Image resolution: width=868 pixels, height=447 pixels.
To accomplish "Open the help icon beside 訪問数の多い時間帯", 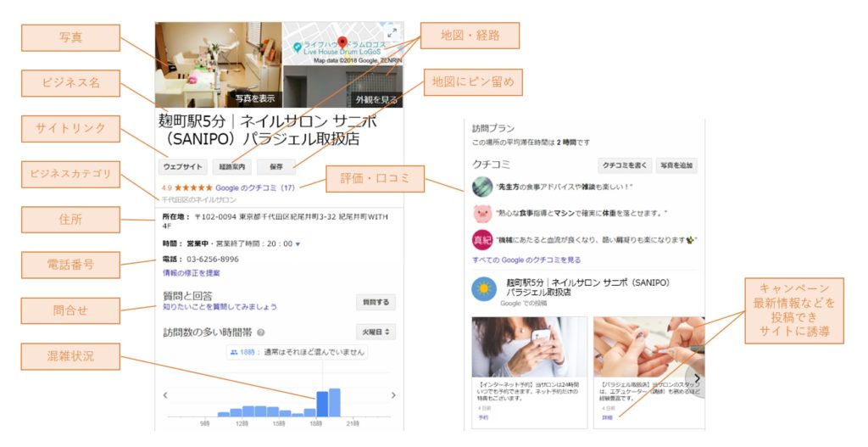I will [x=261, y=332].
